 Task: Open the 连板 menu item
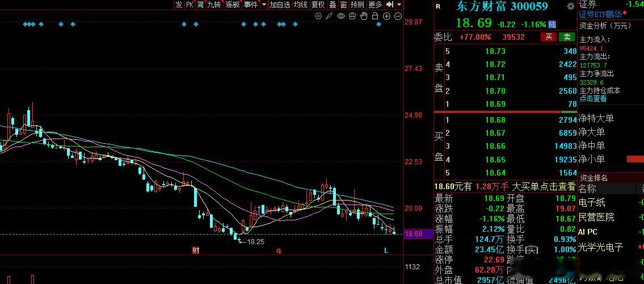tap(233, 5)
